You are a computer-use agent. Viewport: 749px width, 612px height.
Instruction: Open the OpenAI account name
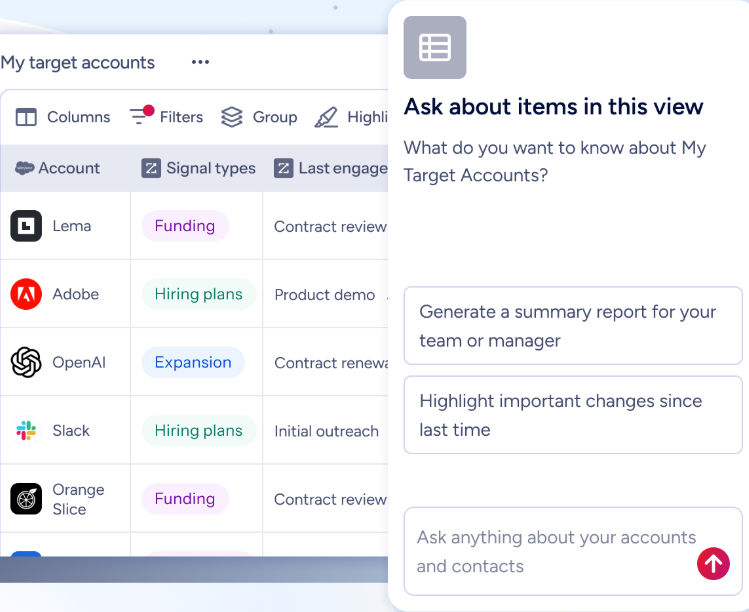tap(79, 363)
